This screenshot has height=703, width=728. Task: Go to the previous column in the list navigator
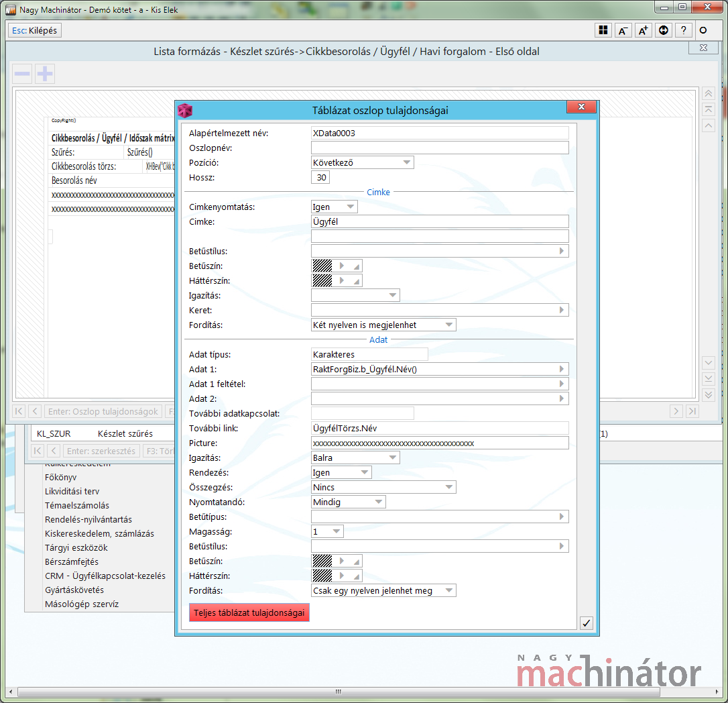point(35,411)
